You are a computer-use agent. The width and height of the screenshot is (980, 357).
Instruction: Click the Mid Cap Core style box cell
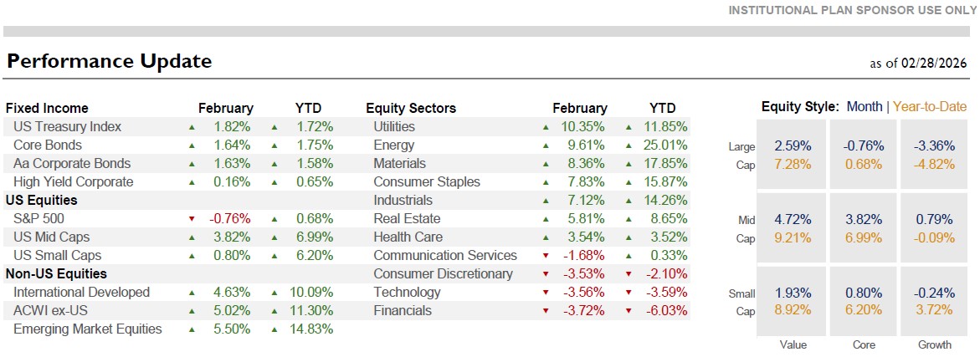(863, 228)
